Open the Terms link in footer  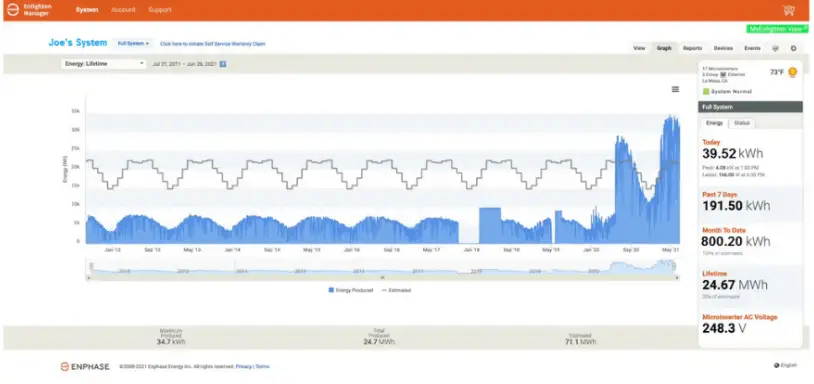(262, 366)
